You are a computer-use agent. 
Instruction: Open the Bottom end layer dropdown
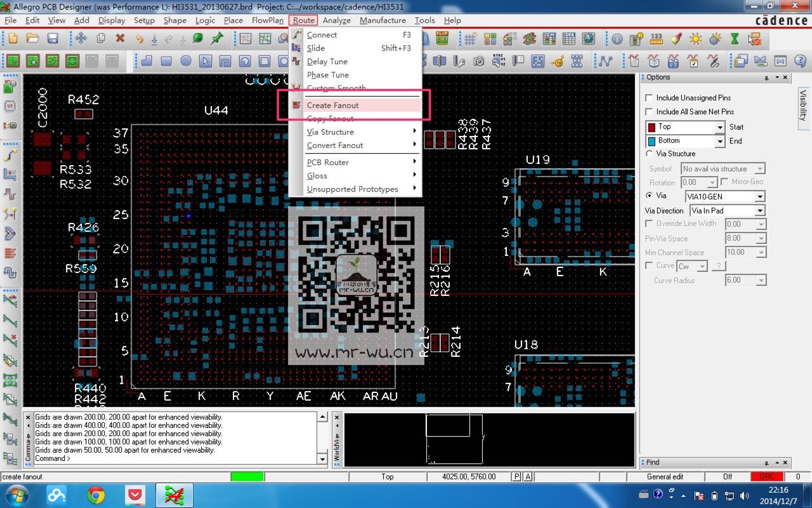[720, 141]
